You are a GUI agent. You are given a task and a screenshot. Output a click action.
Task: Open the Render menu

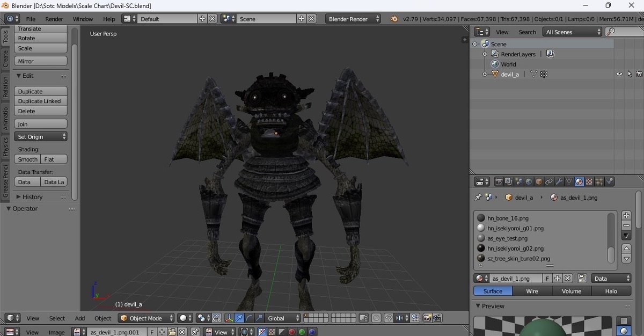[x=54, y=19]
